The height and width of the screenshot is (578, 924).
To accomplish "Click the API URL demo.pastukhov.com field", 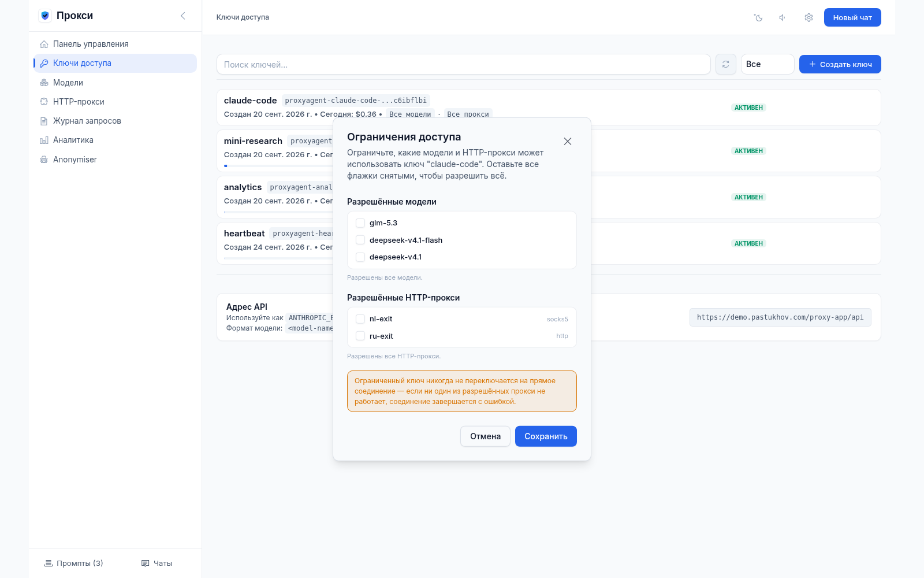I will point(780,317).
